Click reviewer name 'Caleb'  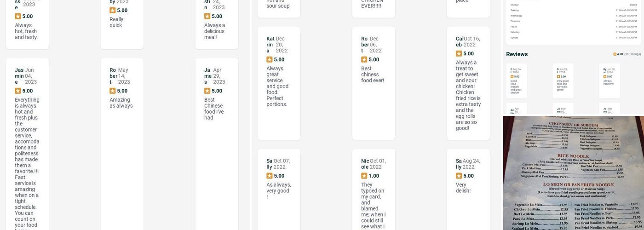click(460, 42)
